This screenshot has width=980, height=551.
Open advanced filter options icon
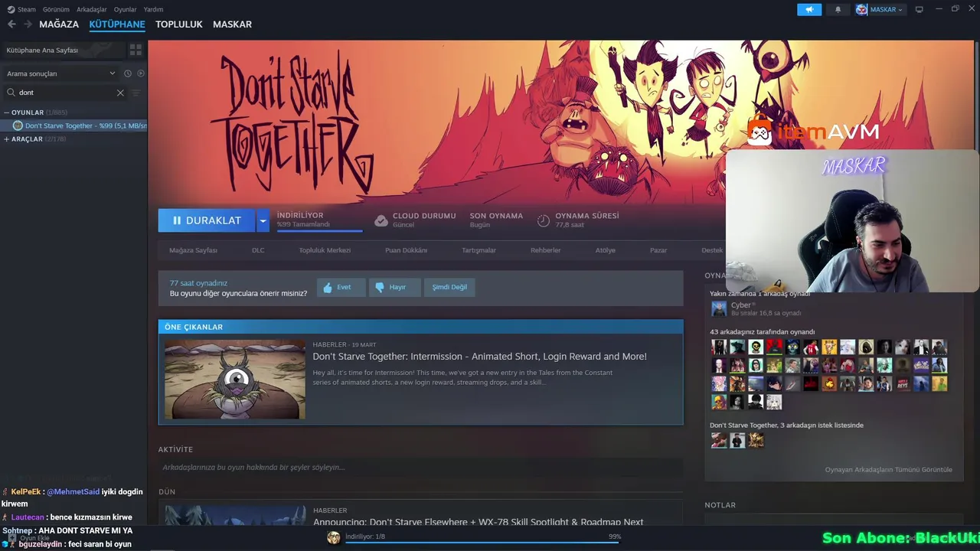(136, 93)
